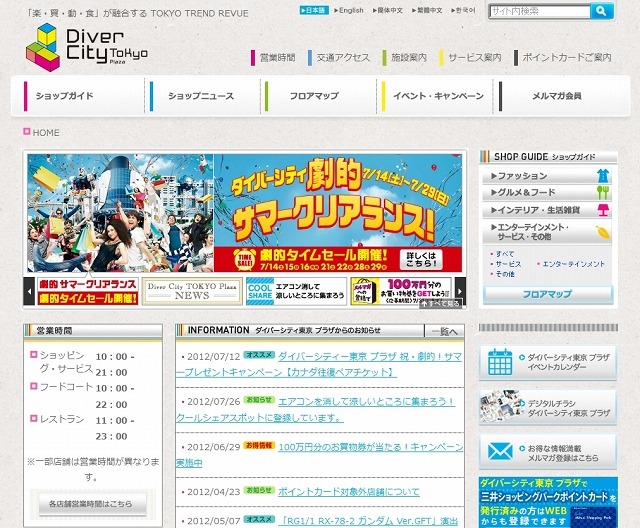
Task: Click the すべて見る button under carousel
Action: click(440, 304)
